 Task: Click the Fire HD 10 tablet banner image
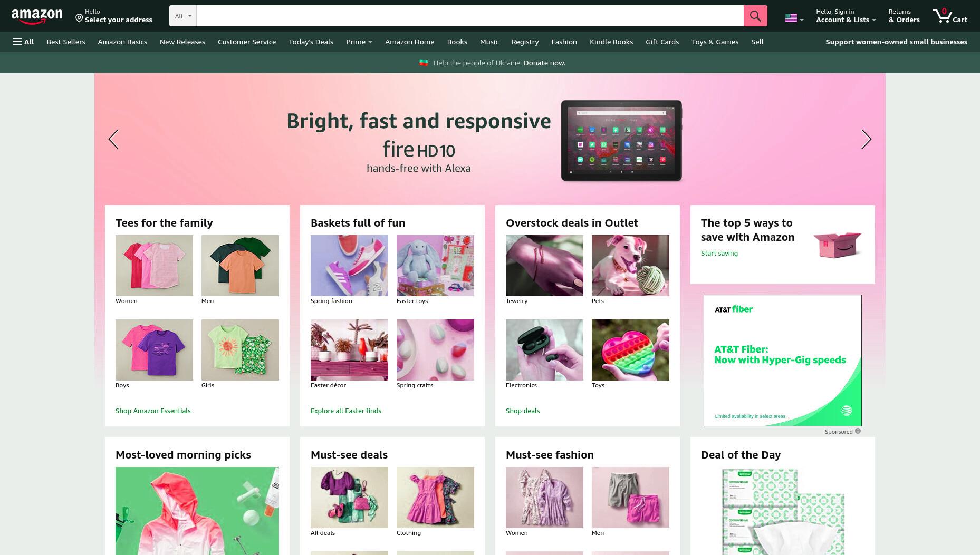pyautogui.click(x=621, y=141)
